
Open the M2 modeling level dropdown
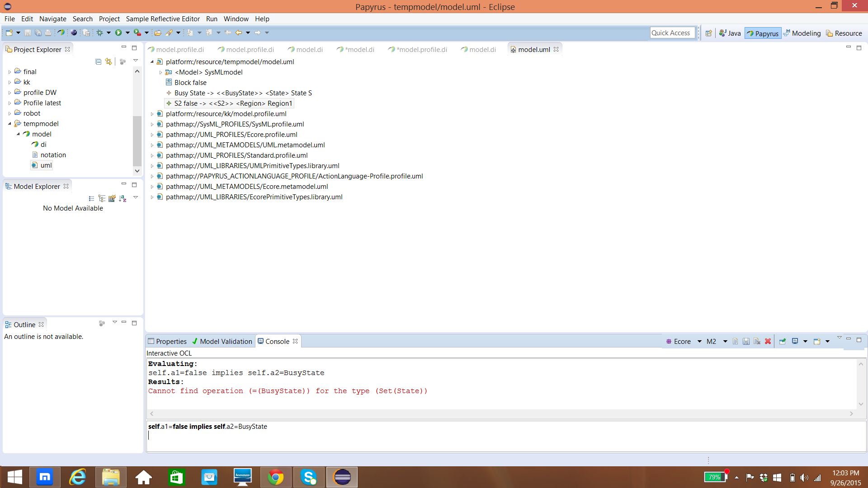[725, 342]
